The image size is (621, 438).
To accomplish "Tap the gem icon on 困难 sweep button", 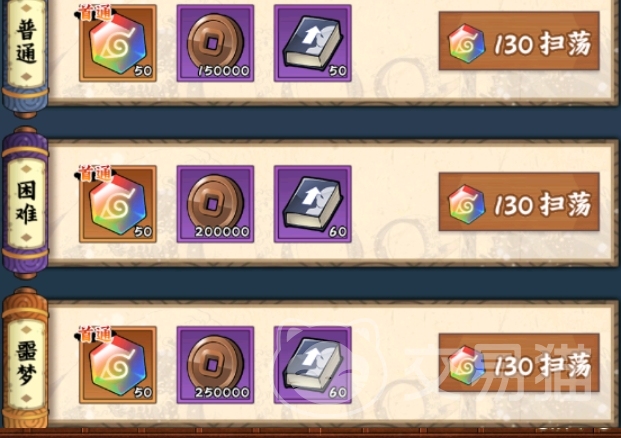I will point(467,204).
